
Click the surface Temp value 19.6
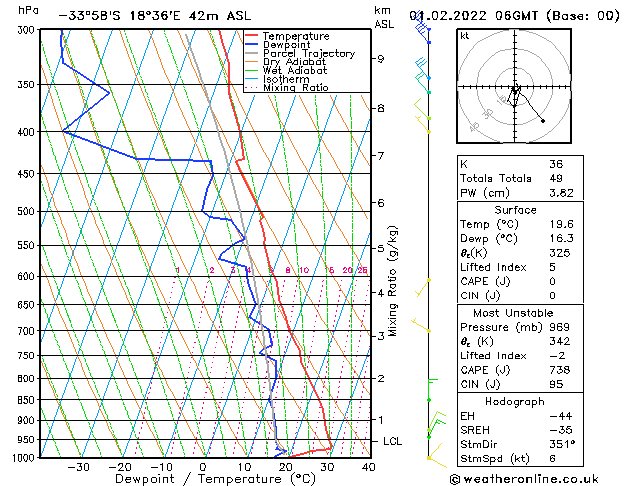pos(561,224)
